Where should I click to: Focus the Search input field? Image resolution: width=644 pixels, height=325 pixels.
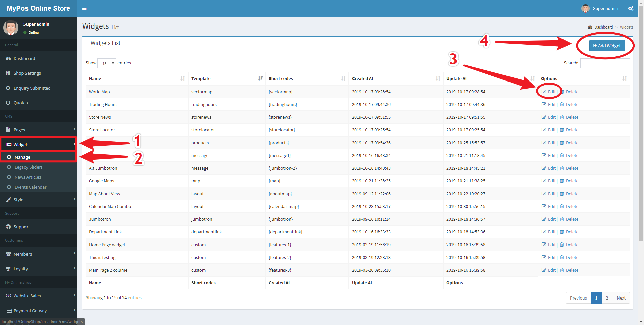coord(605,63)
